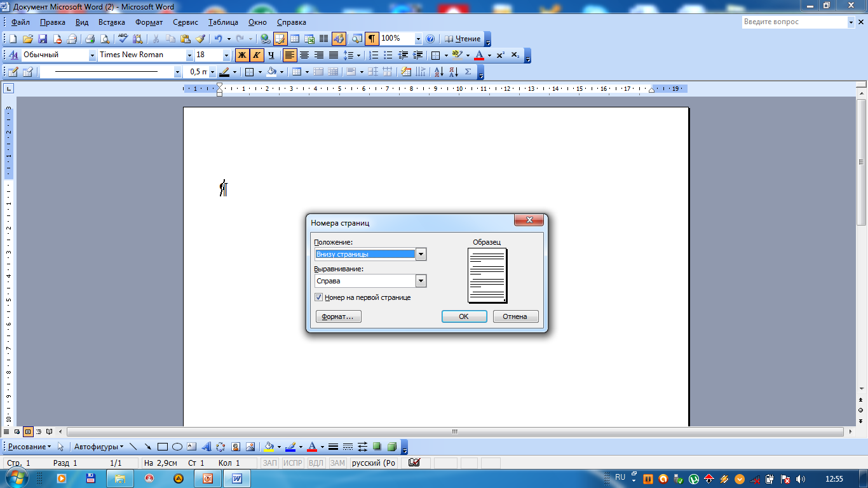This screenshot has width=868, height=488.
Task: Insert a hyperlink via globe icon
Action: (x=266, y=39)
